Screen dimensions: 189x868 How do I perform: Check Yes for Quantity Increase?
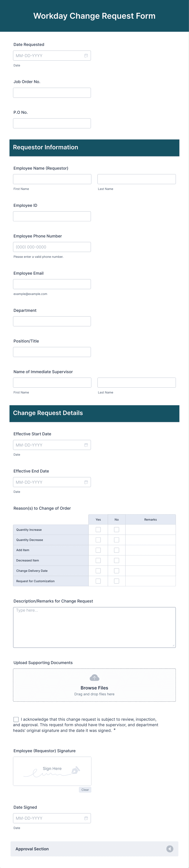(98, 529)
